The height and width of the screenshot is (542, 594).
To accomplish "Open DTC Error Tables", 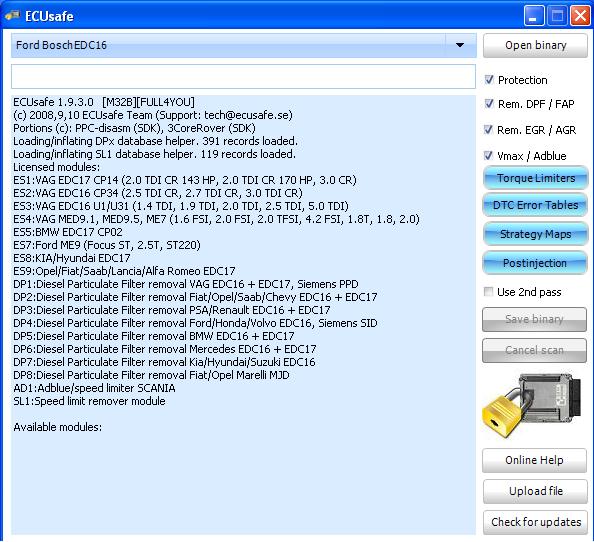I will [x=535, y=205].
